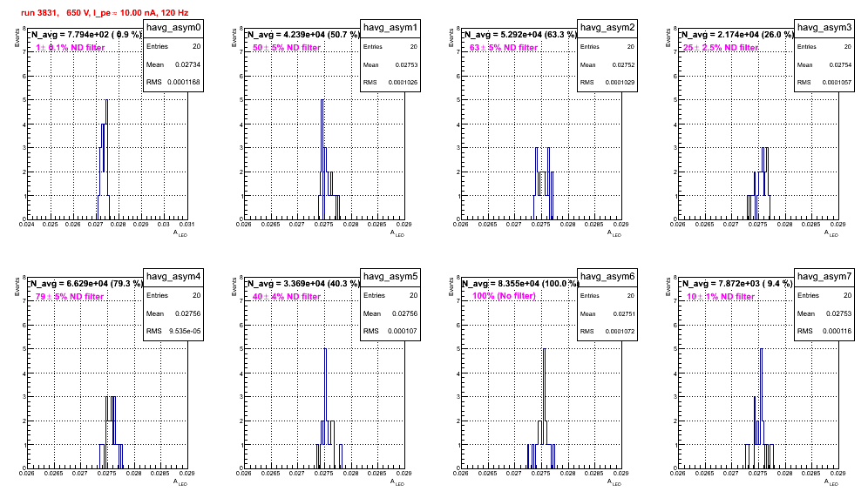
Task: Click Entries 20 in havg_asym7 box
Action: (824, 295)
